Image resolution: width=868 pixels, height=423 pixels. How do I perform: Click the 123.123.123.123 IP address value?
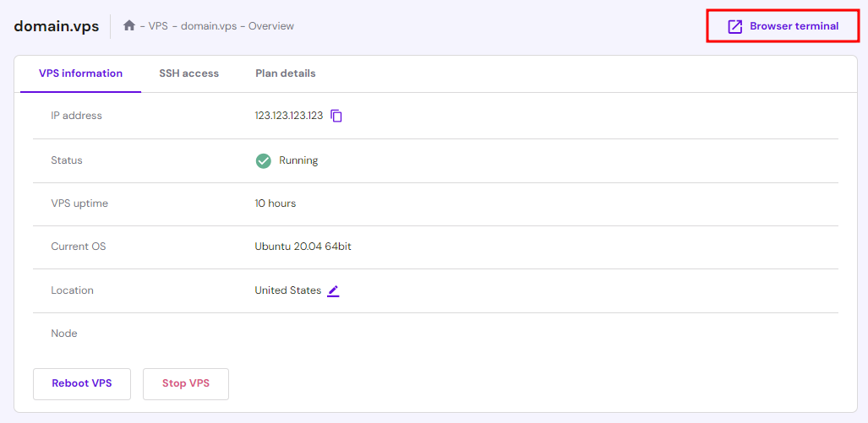289,116
